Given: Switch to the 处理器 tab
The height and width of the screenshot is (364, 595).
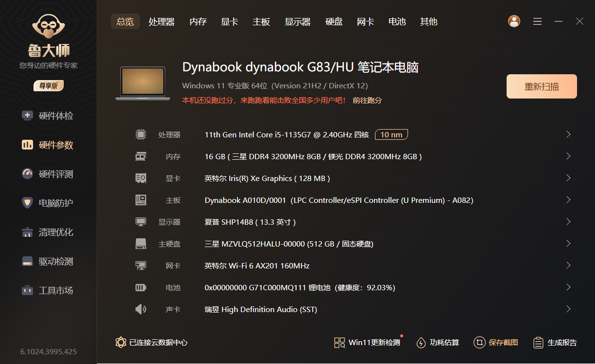Looking at the screenshot, I should (162, 22).
